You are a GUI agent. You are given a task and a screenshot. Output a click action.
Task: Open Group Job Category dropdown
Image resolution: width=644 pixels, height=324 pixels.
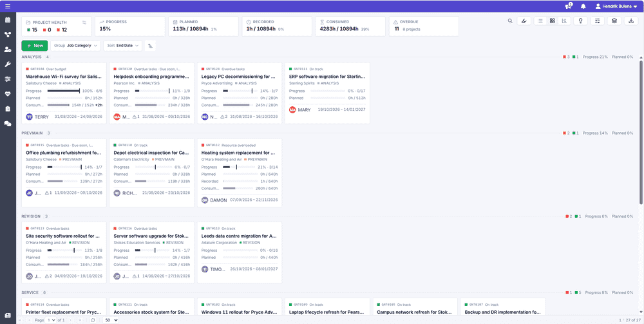pos(75,46)
